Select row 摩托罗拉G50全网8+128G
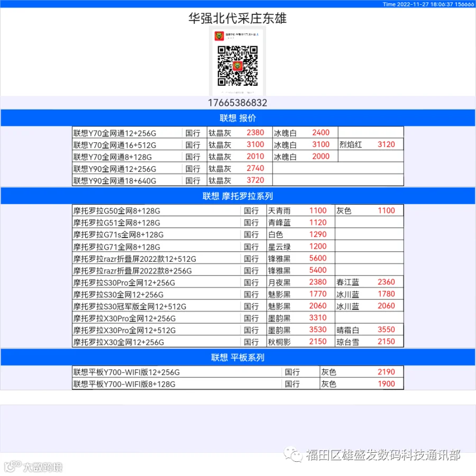The image size is (476, 476). (237, 210)
